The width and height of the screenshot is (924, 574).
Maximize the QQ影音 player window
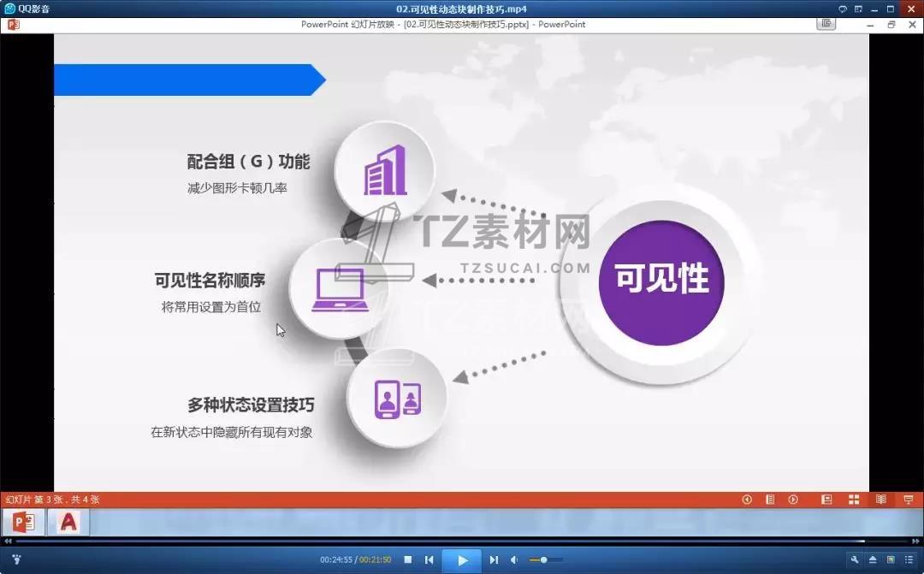pyautogui.click(x=891, y=9)
